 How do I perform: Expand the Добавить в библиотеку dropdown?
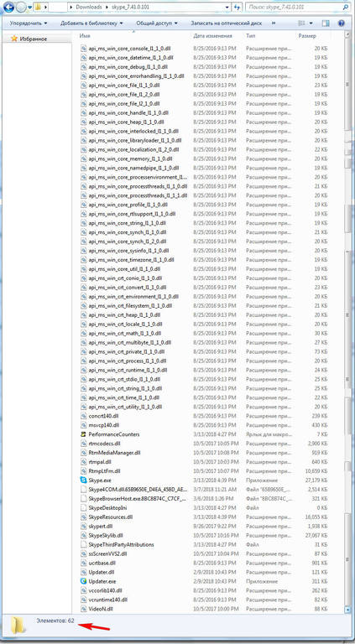91,23
